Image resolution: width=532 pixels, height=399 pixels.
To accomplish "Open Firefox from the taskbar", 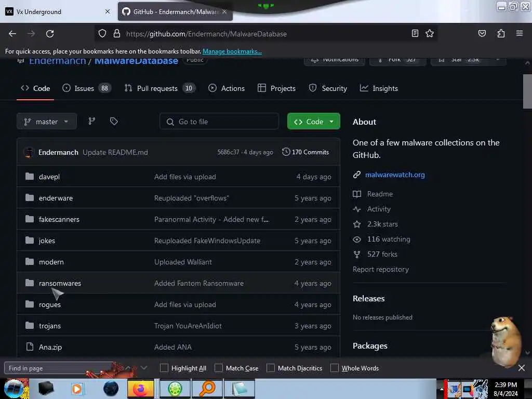I will 140,389.
